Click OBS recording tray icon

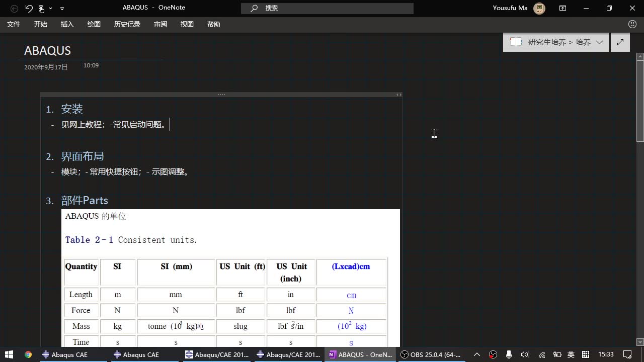(493, 354)
